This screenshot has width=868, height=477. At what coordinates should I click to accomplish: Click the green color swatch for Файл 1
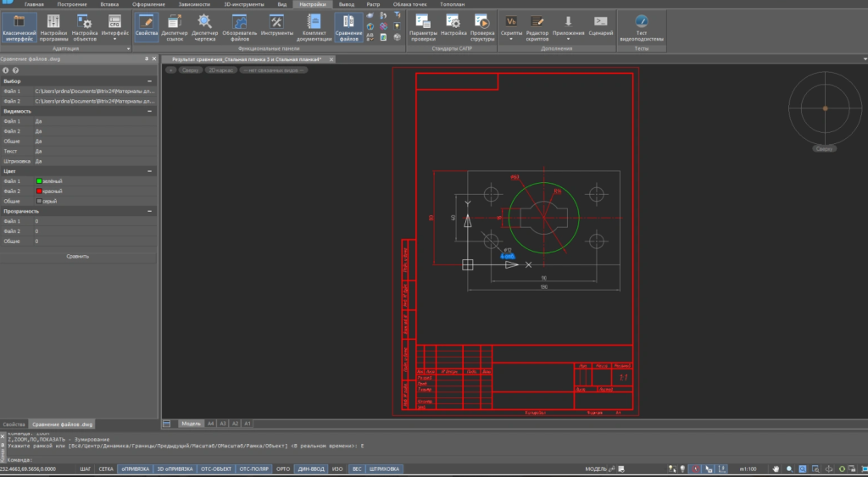[x=38, y=181]
